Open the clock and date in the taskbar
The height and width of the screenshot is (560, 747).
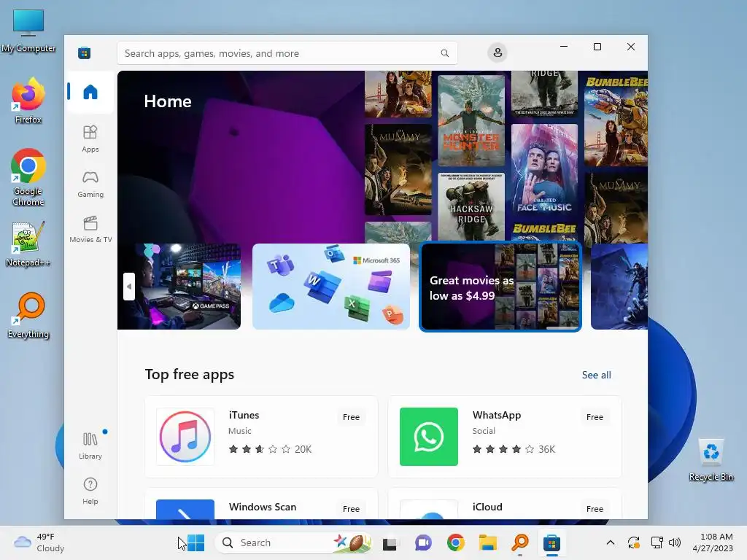click(x=713, y=542)
